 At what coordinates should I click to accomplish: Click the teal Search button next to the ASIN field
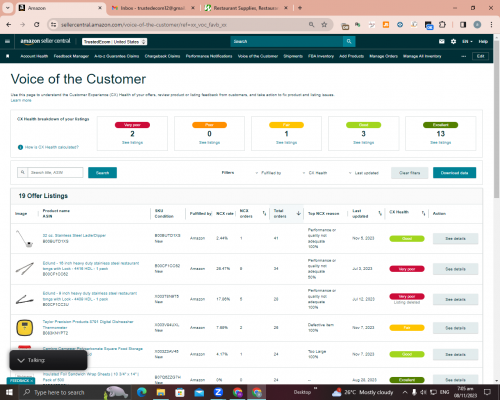coord(102,173)
